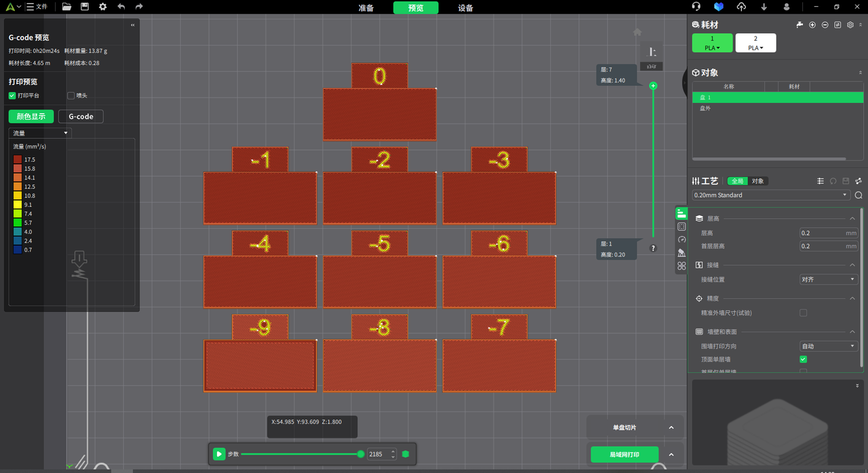Click the 局域网打印 button

pyautogui.click(x=625, y=454)
